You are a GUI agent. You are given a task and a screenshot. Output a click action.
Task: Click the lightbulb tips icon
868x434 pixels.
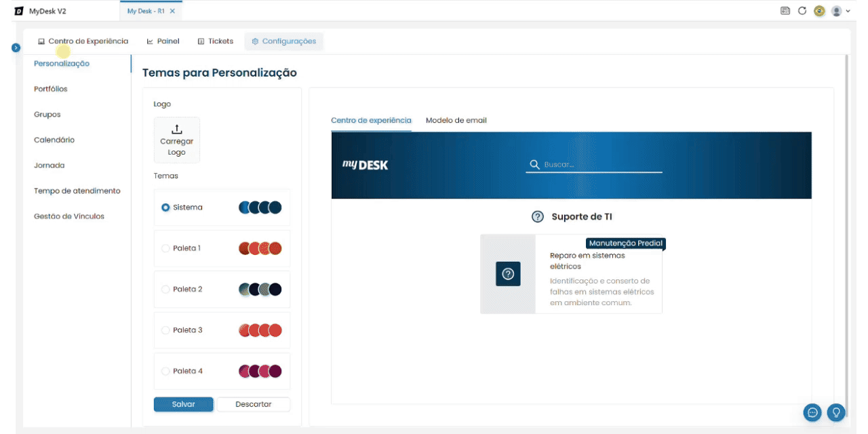pyautogui.click(x=836, y=412)
